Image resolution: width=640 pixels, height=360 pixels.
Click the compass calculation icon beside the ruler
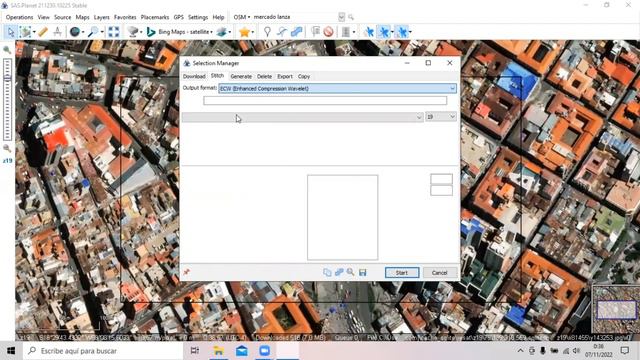(x=57, y=32)
